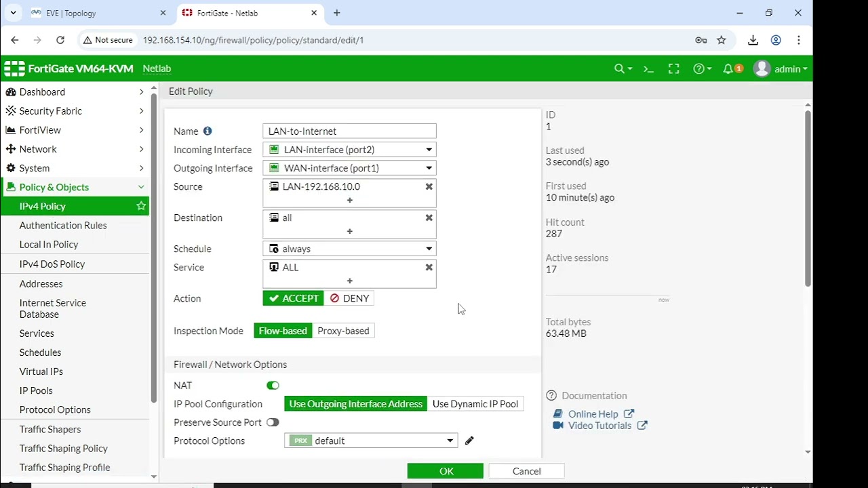Open a new browser tab

337,13
